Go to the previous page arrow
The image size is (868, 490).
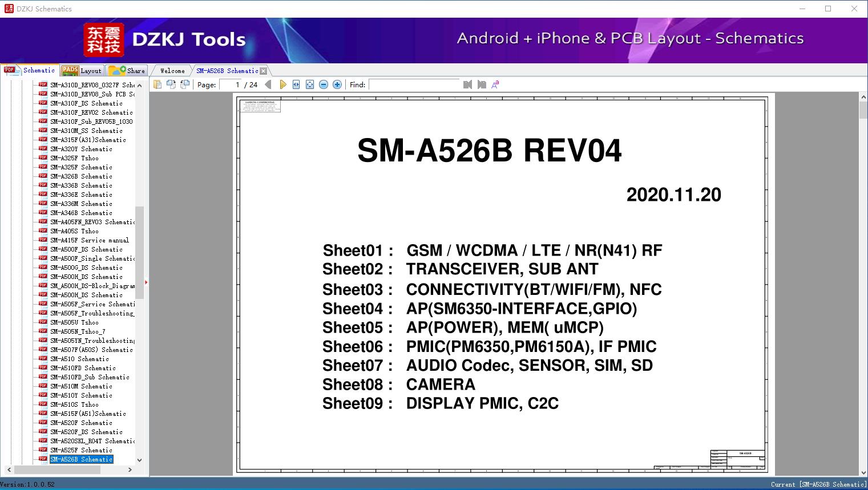(x=268, y=84)
